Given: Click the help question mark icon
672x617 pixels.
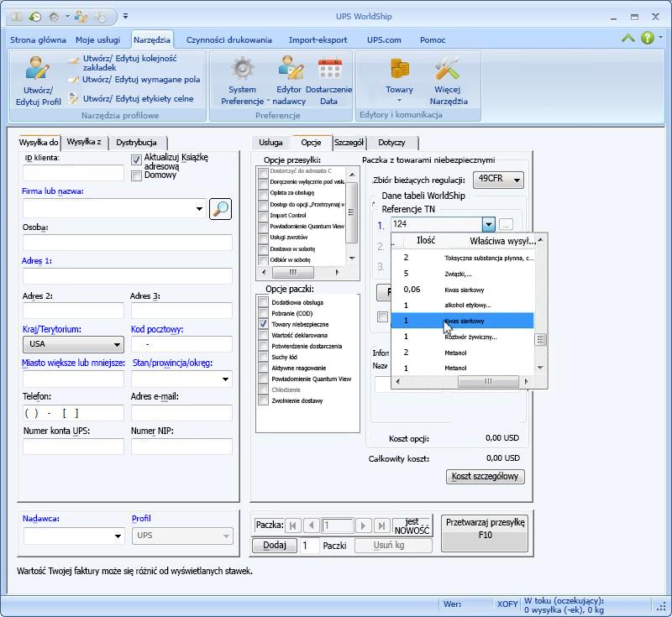Looking at the screenshot, I should coord(647,38).
